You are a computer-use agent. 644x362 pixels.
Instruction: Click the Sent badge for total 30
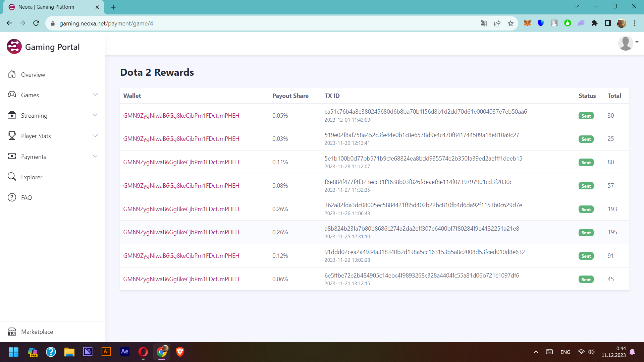click(x=586, y=116)
